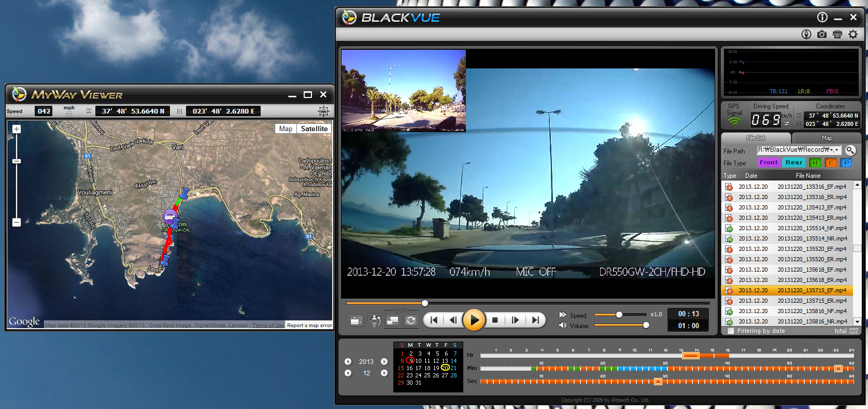Switch MyWay Viewer to Satellite view
Viewport: 868px width, 409px height.
(314, 129)
